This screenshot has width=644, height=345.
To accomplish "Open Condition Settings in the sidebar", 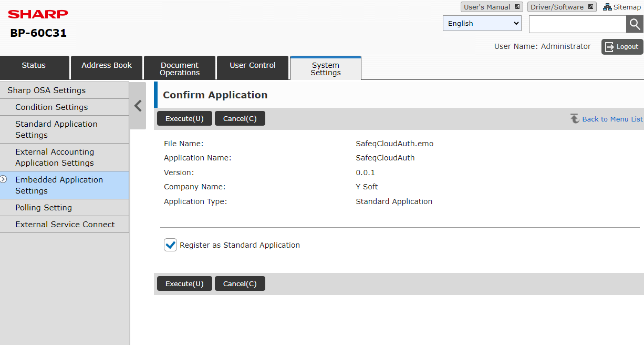I will click(51, 107).
